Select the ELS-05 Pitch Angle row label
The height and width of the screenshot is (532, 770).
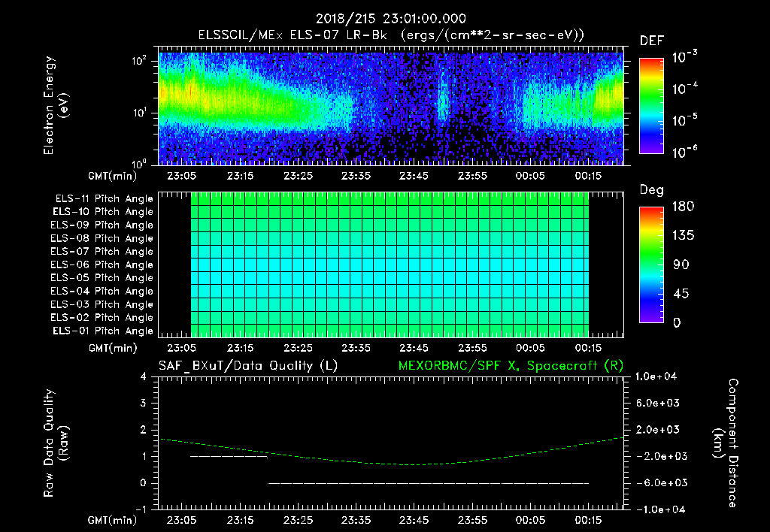pos(102,278)
